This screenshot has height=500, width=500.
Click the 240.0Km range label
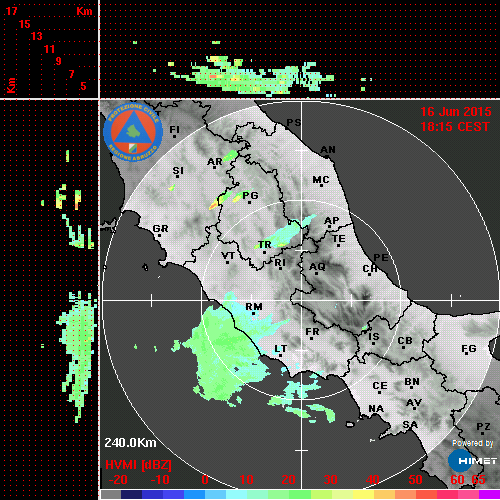130,443
